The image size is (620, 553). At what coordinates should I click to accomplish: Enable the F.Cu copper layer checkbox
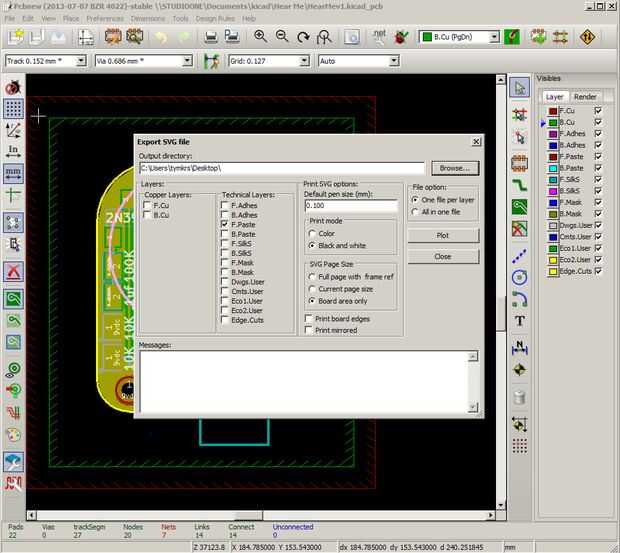(148, 205)
